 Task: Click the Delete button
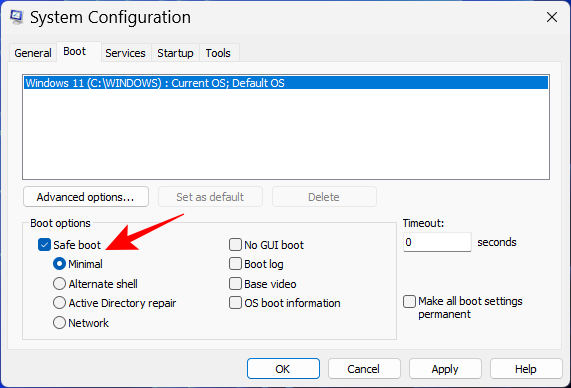pyautogui.click(x=324, y=197)
